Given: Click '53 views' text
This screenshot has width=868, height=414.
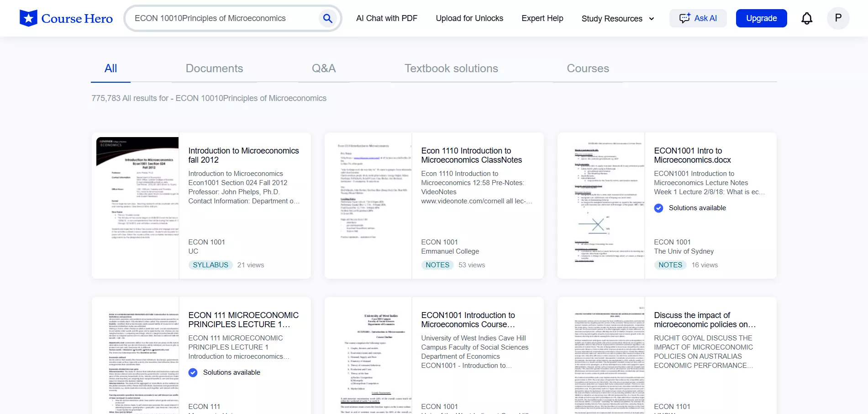Looking at the screenshot, I should point(472,265).
